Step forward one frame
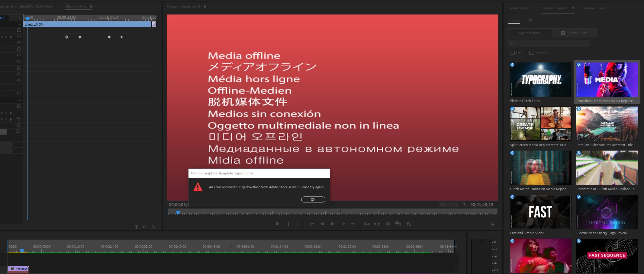644x274 pixels. (343, 224)
